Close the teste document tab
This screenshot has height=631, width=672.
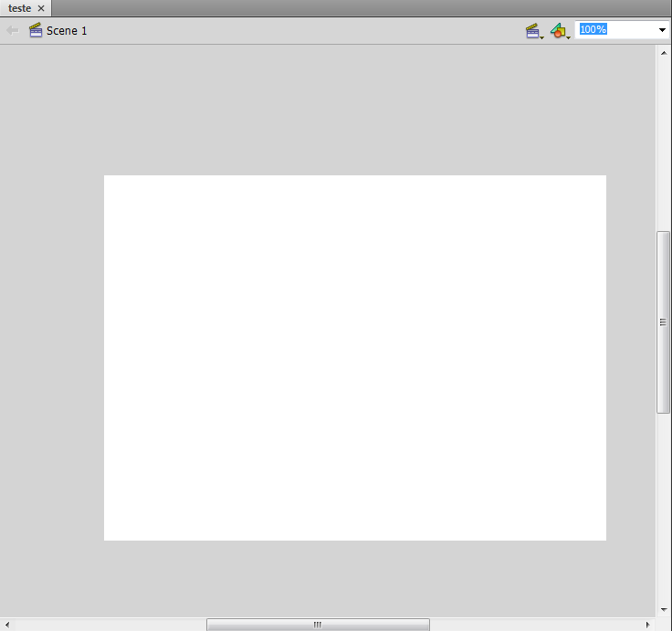click(x=41, y=8)
